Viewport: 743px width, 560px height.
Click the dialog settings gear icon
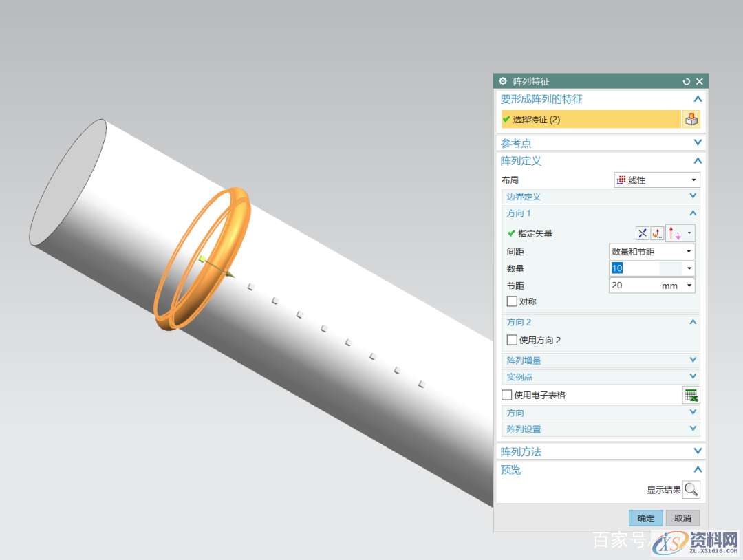pyautogui.click(x=503, y=81)
